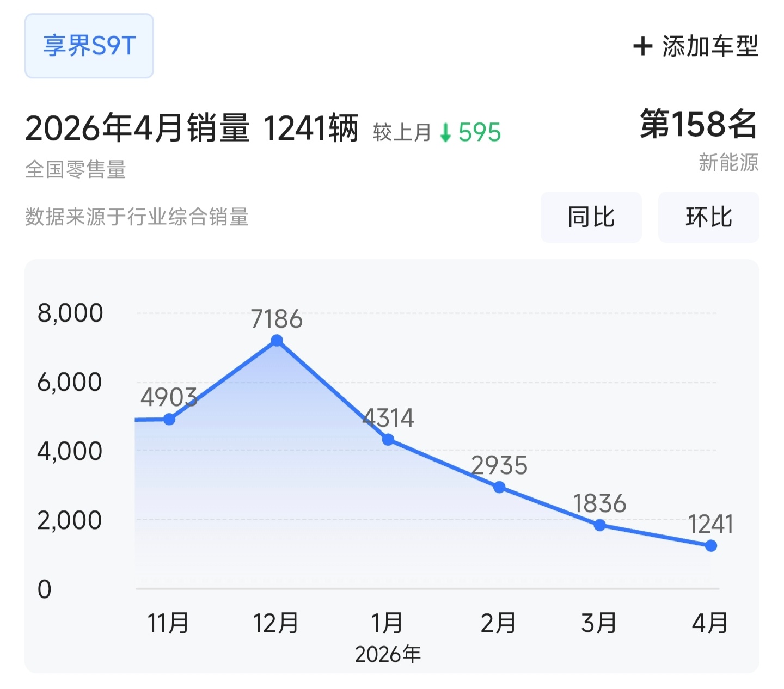Image resolution: width=784 pixels, height=689 pixels.
Task: Select the 3月 data point on the chart
Action: [x=599, y=525]
